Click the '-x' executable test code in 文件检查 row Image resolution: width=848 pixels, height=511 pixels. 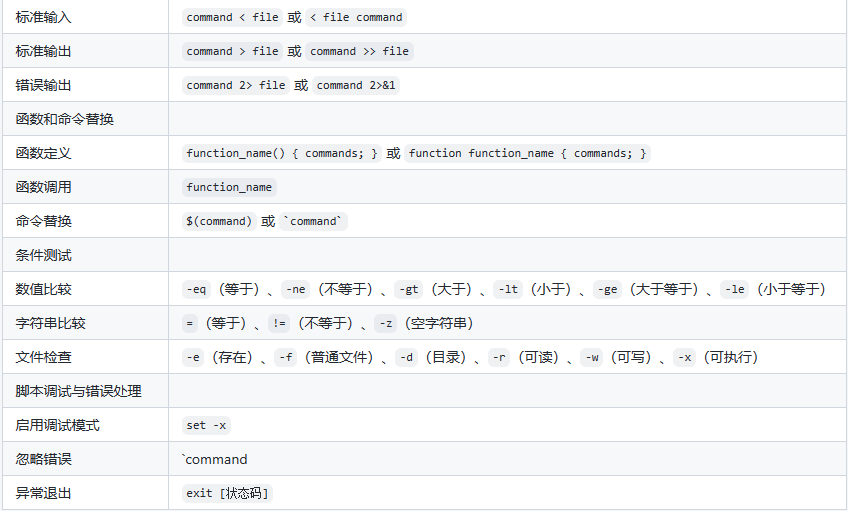684,357
